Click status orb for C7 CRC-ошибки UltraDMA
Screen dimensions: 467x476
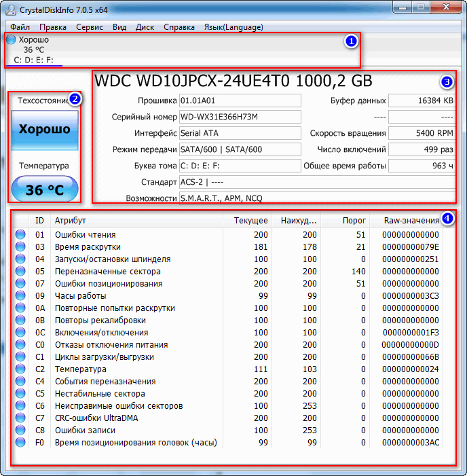(20, 418)
